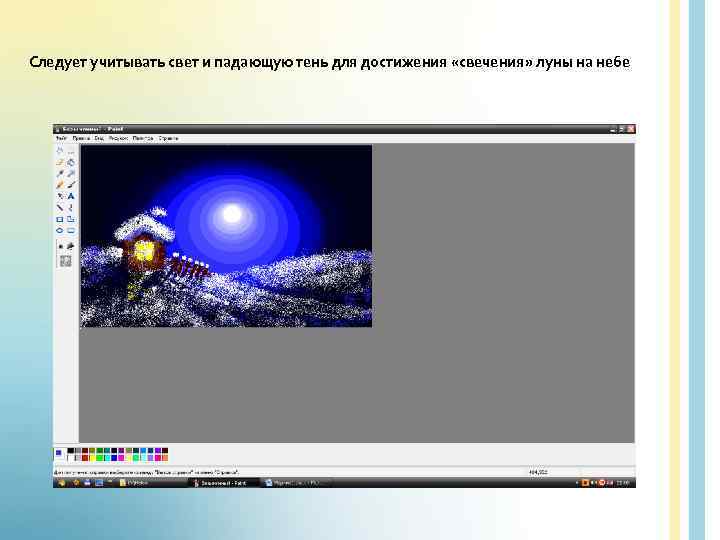720x540 pixels.
Task: Select the Line tool
Action: [60, 208]
